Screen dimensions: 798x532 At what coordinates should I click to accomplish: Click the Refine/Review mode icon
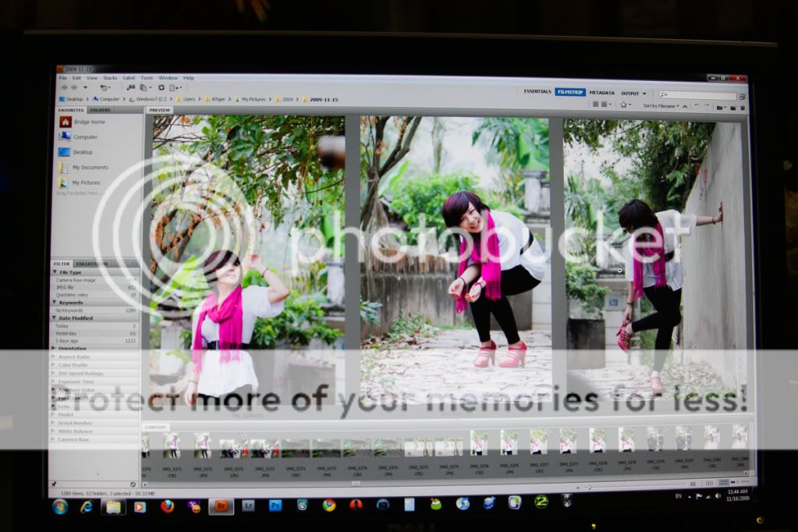(144, 88)
